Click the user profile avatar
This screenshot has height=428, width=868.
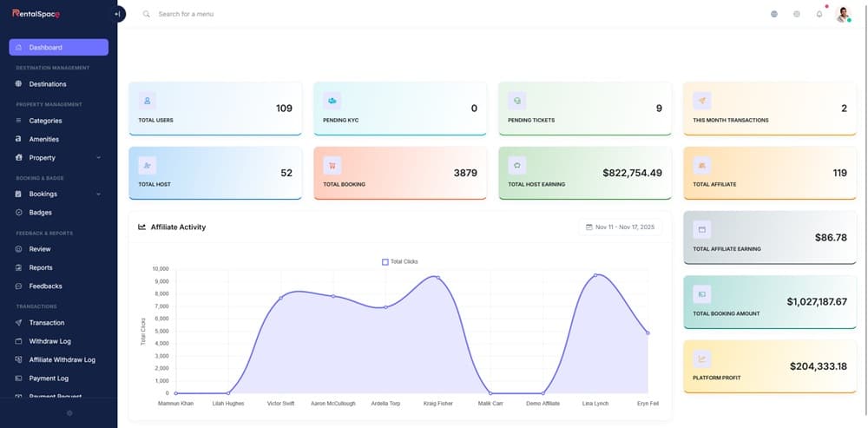tap(842, 14)
